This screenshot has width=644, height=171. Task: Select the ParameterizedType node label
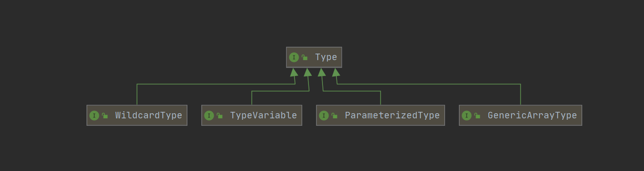(x=392, y=116)
